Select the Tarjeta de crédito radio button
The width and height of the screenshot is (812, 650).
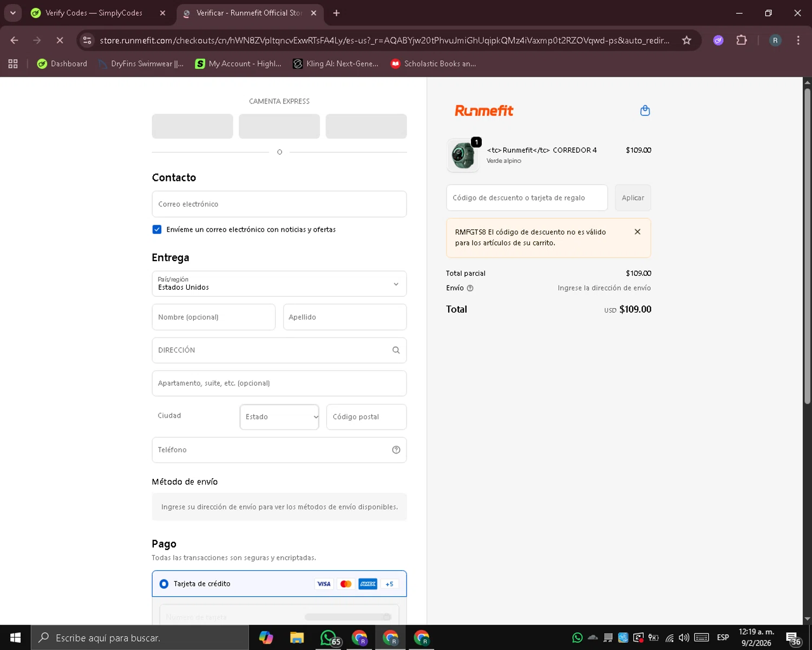click(163, 584)
